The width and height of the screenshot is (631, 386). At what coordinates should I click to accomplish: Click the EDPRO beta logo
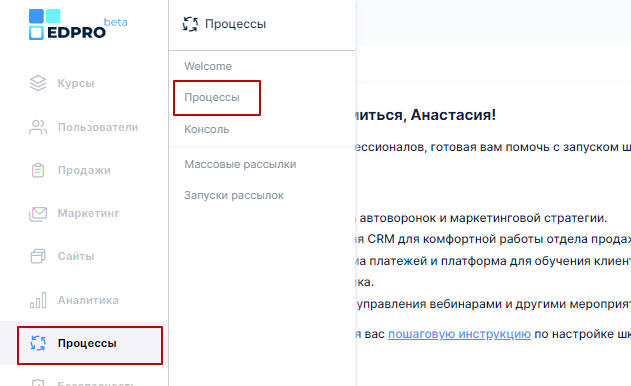[x=78, y=25]
